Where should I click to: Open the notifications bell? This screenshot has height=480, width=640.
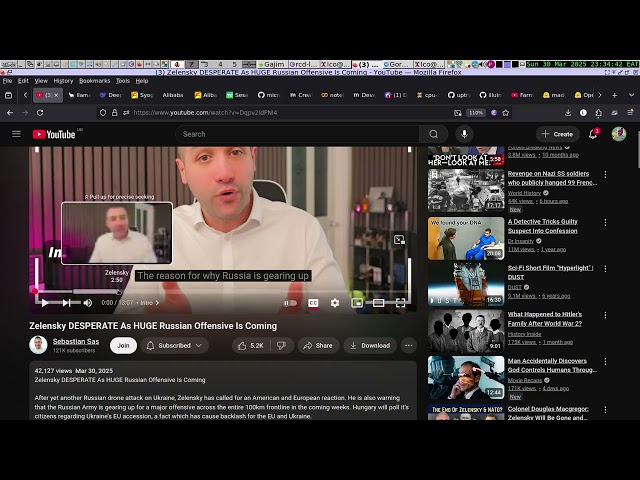593,134
